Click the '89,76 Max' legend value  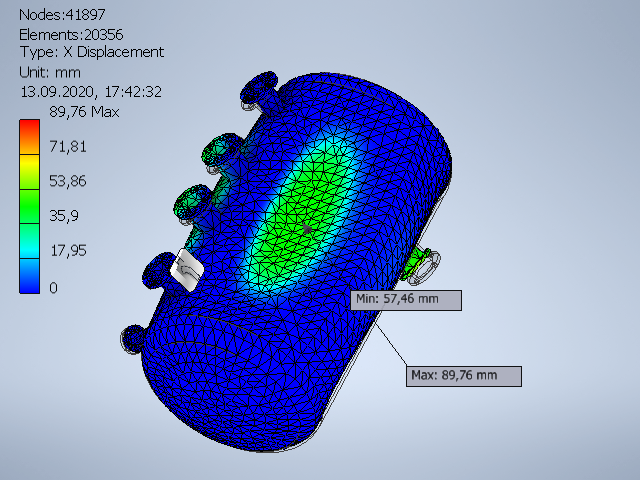coord(84,112)
